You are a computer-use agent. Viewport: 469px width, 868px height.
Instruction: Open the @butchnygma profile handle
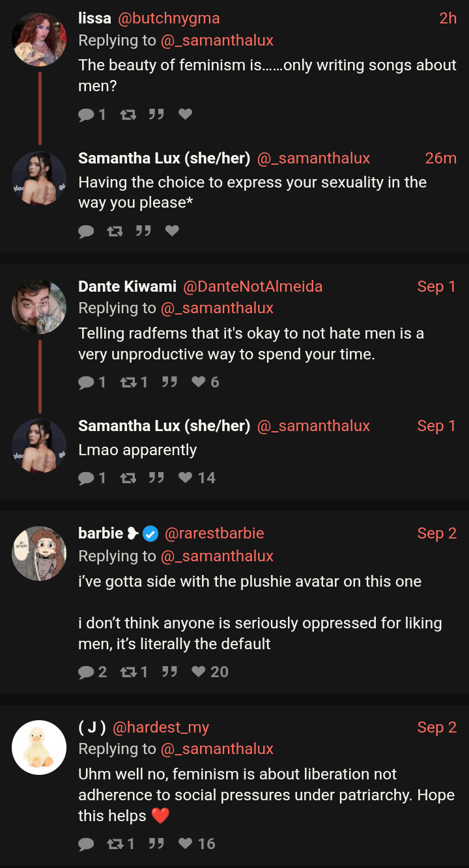coord(168,18)
